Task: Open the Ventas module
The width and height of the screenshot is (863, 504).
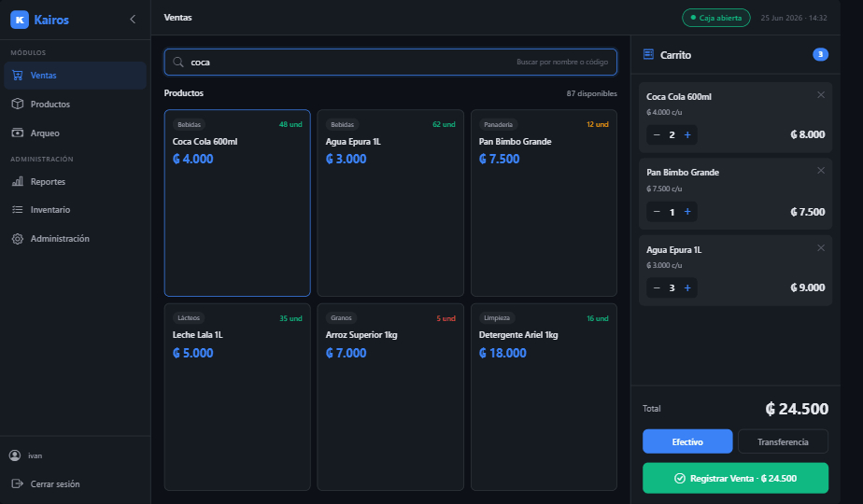Action: pos(75,76)
